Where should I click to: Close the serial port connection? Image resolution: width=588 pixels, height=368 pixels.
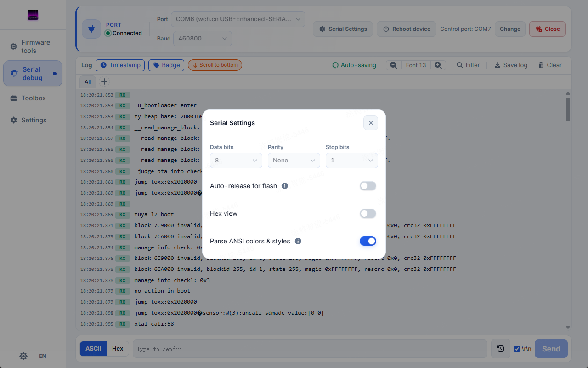(548, 29)
